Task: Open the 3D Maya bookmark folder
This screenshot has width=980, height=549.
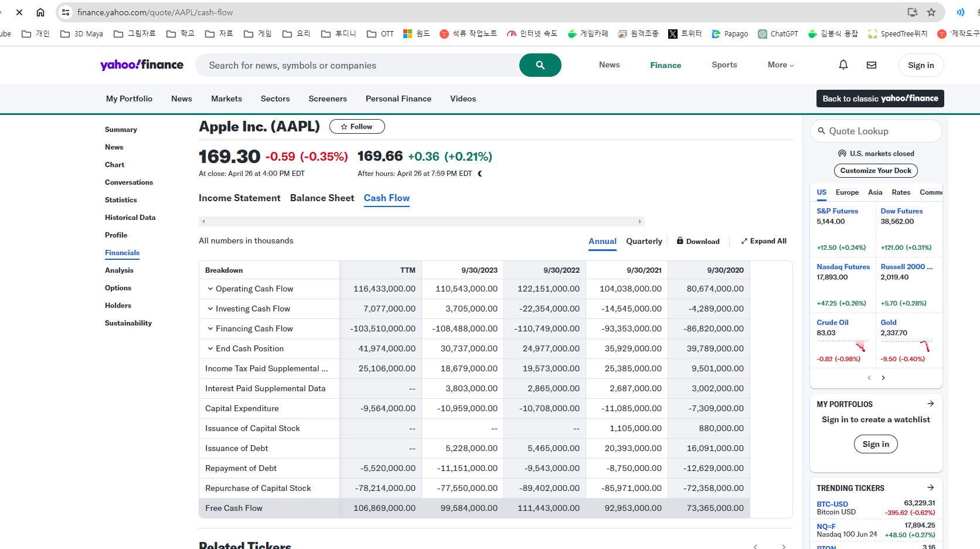Action: (81, 34)
